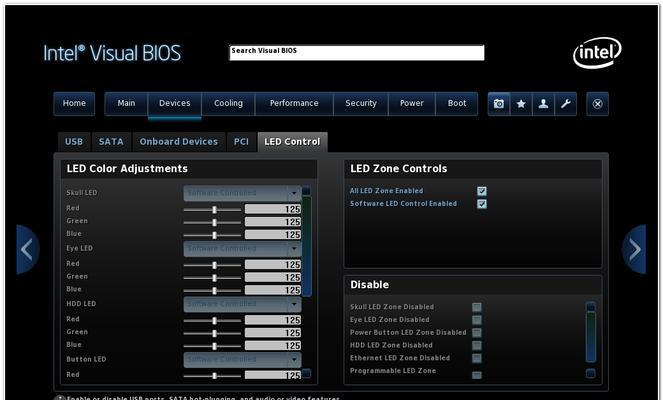Image resolution: width=663 pixels, height=400 pixels.
Task: Select the LED Control sub-tab
Action: (292, 142)
